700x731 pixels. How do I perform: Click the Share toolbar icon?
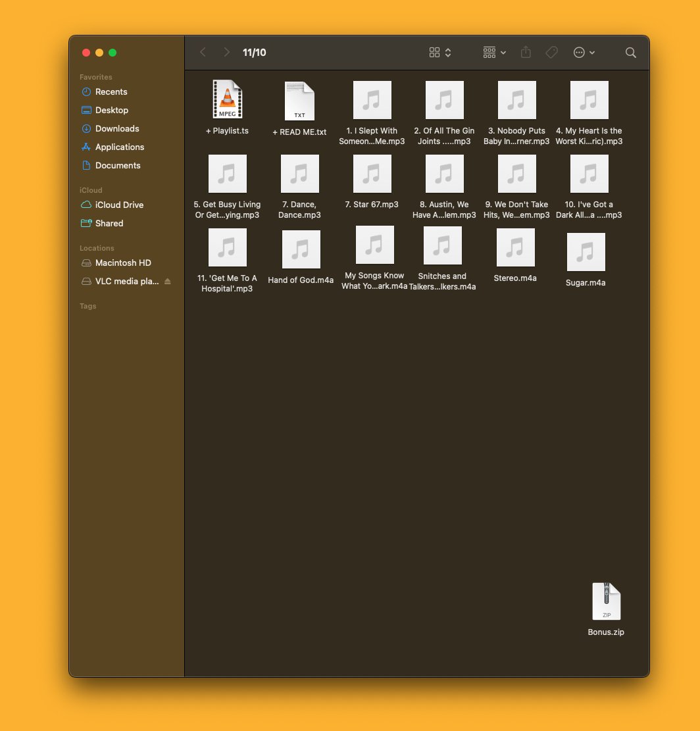pyautogui.click(x=526, y=52)
